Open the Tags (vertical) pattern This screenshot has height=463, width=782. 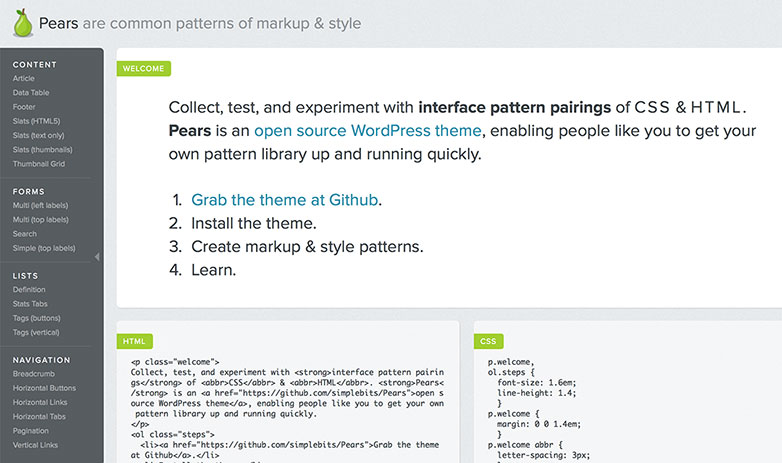(x=36, y=332)
